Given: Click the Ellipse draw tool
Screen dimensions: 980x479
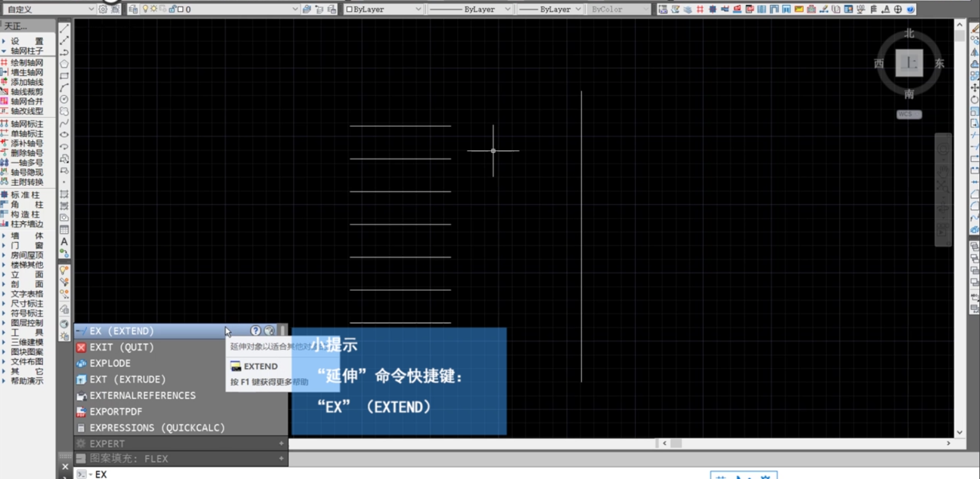Looking at the screenshot, I should (64, 134).
